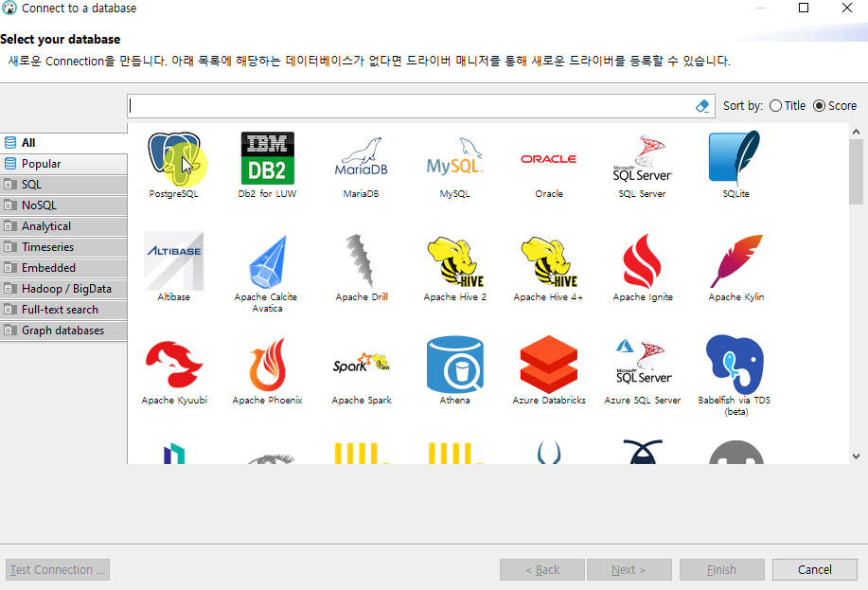Click the Test Connection button

pyautogui.click(x=58, y=569)
